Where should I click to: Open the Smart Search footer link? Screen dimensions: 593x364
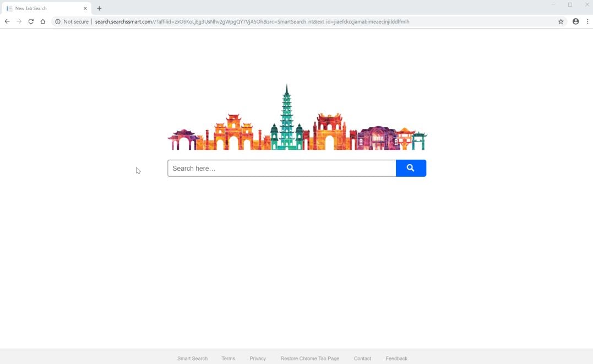[193, 358]
